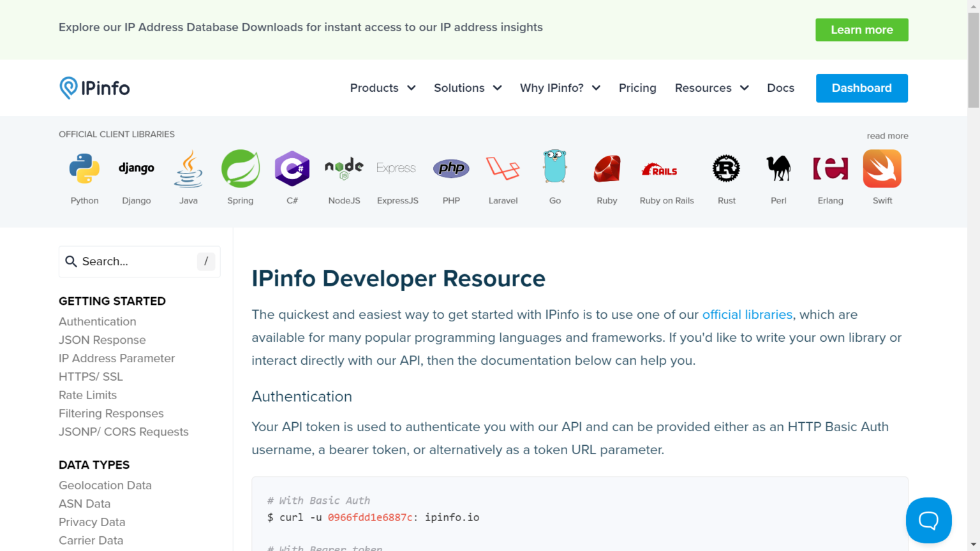
Task: Expand the Resources navigation dropdown
Action: [x=711, y=88]
